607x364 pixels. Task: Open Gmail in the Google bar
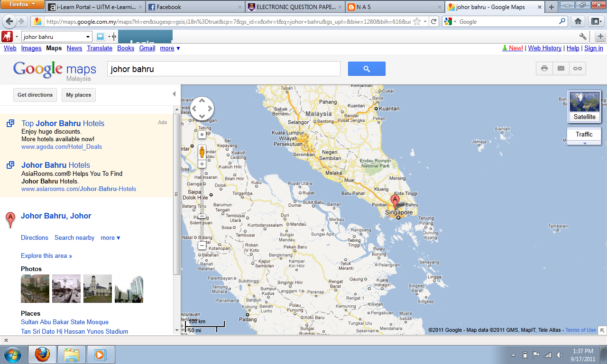click(x=147, y=48)
